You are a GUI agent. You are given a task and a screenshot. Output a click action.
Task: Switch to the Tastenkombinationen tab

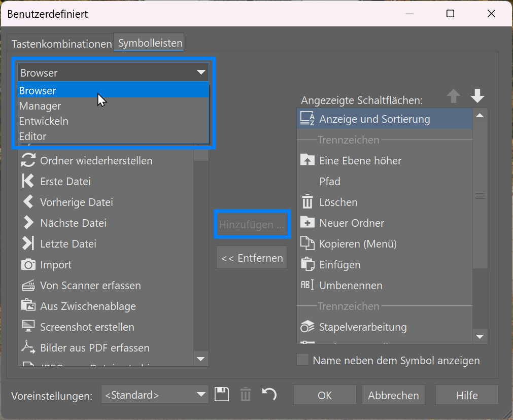coord(61,44)
